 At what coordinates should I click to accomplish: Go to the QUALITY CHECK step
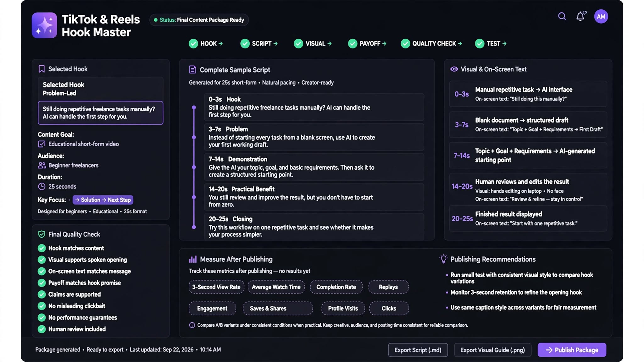[431, 44]
